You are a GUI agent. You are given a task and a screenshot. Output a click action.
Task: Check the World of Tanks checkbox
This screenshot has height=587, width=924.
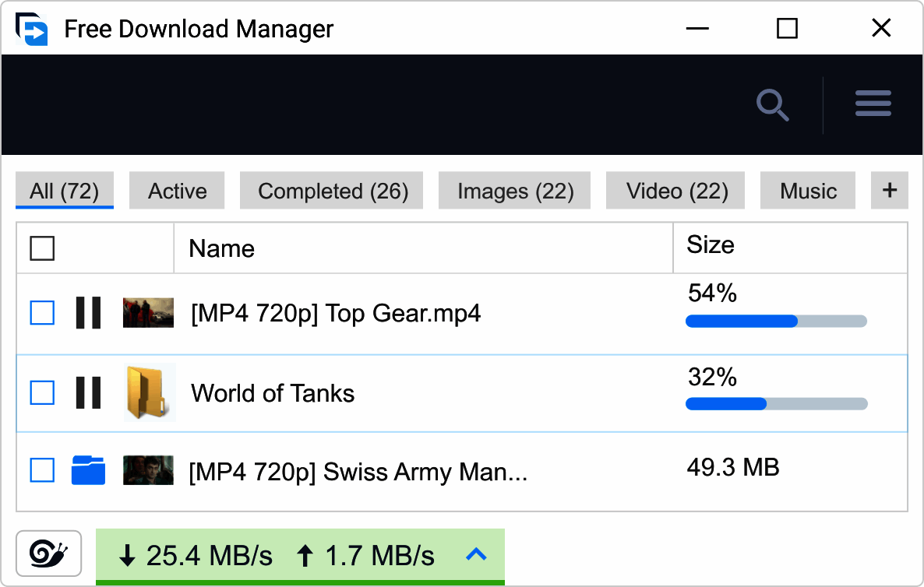click(41, 393)
